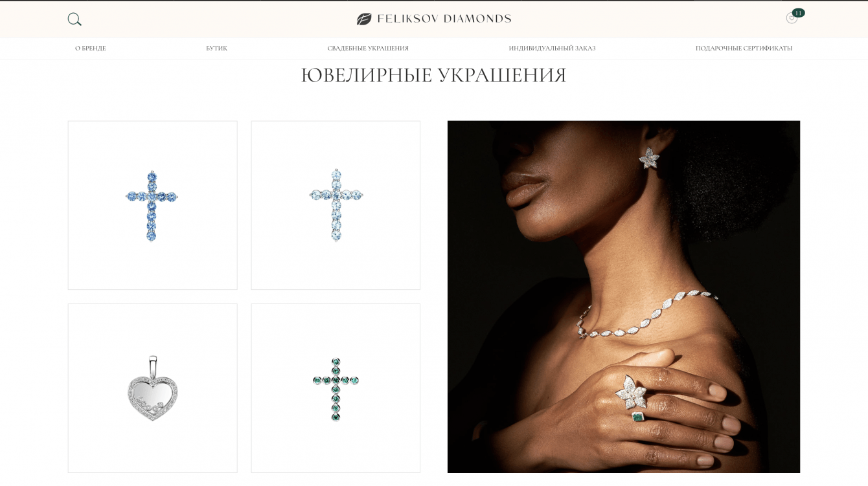Open ИНДИВИДУАЛЬНЫЙ ЗАКАЗ page
Viewport: 868px width, 486px height.
tap(552, 49)
